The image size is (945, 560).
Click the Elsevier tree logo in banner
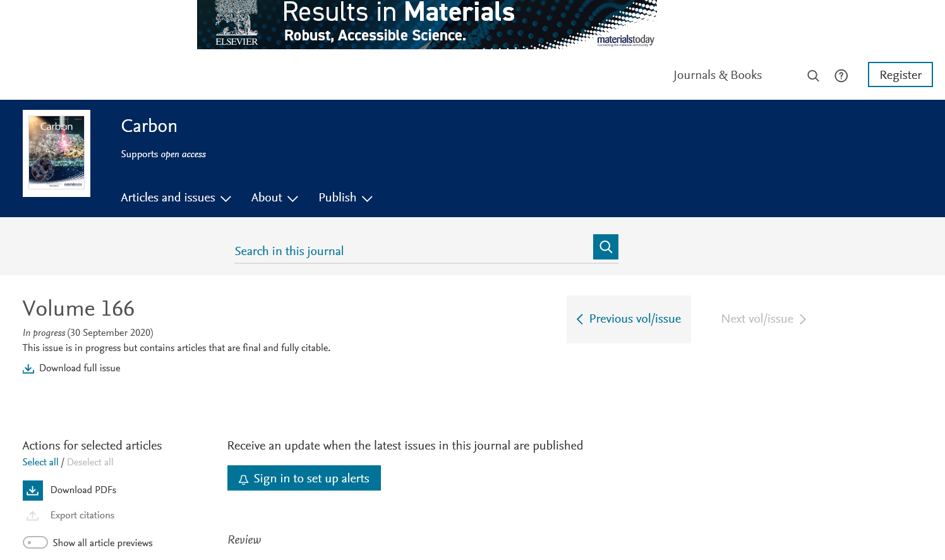tap(237, 23)
